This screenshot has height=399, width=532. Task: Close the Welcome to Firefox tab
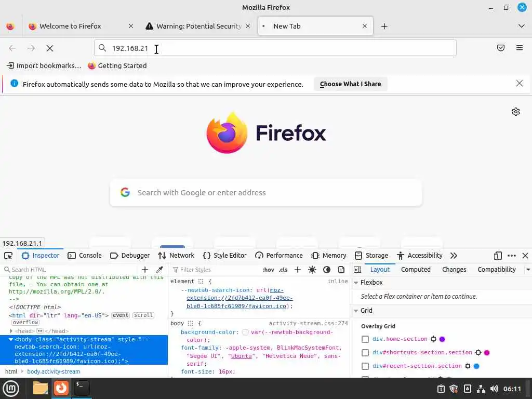130,26
